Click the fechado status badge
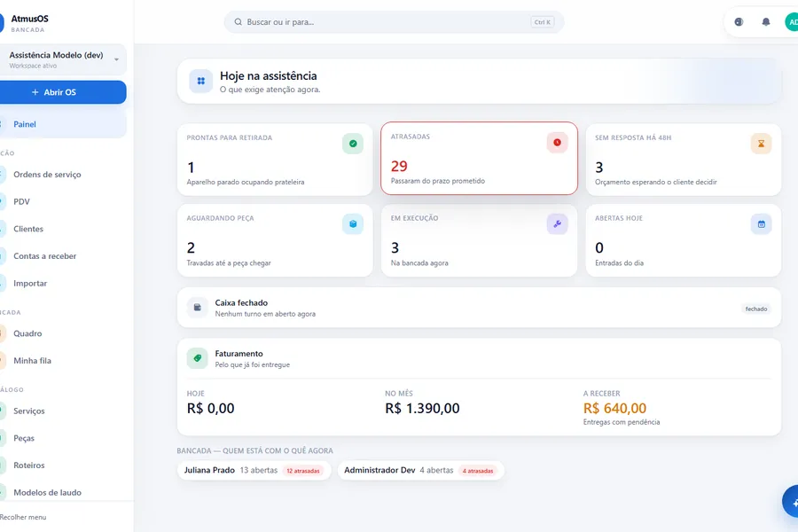 click(756, 309)
